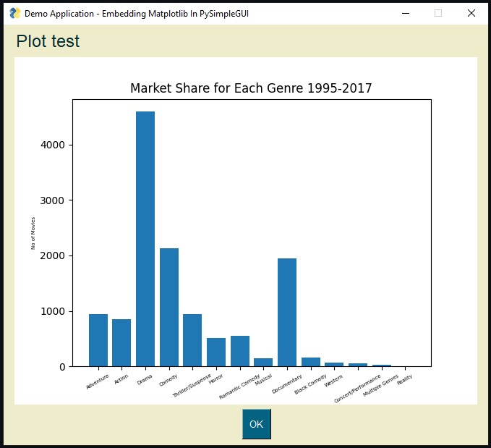Click the Horror bar

click(x=216, y=352)
